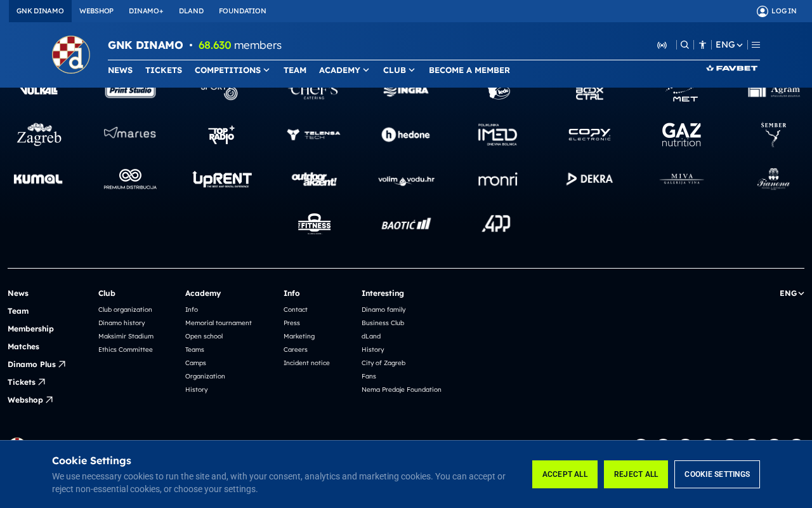Open the hedone sponsor logo
The width and height of the screenshot is (812, 508).
[406, 135]
